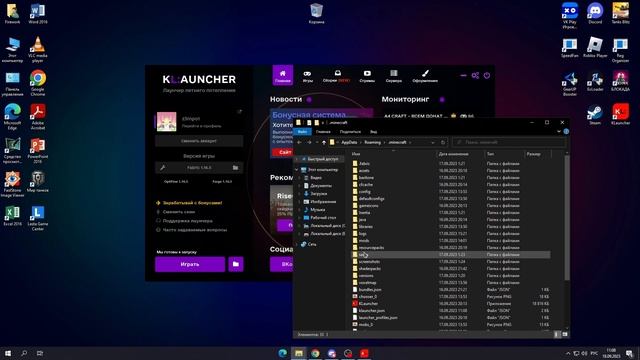The height and width of the screenshot is (360, 640).
Task: Select the shaderpacks folder
Action: tap(369, 269)
